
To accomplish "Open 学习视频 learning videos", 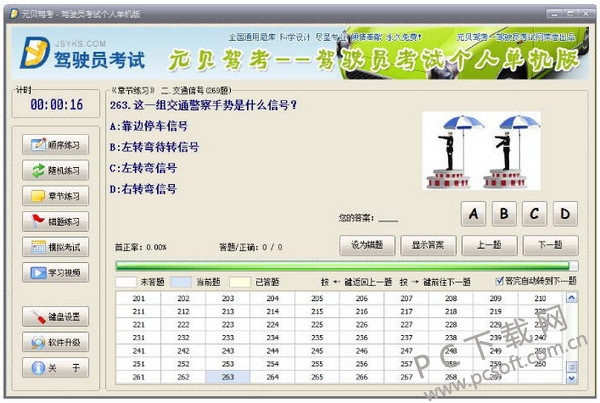I will (55, 272).
